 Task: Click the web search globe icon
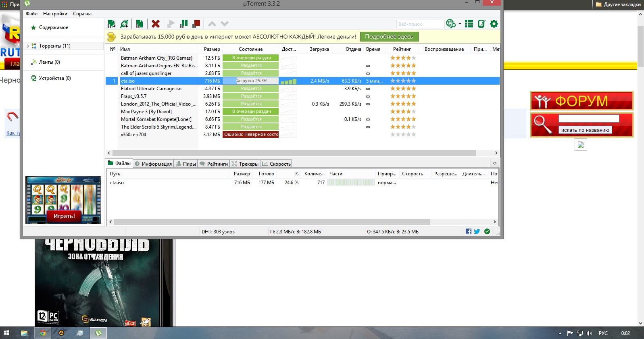(x=451, y=24)
